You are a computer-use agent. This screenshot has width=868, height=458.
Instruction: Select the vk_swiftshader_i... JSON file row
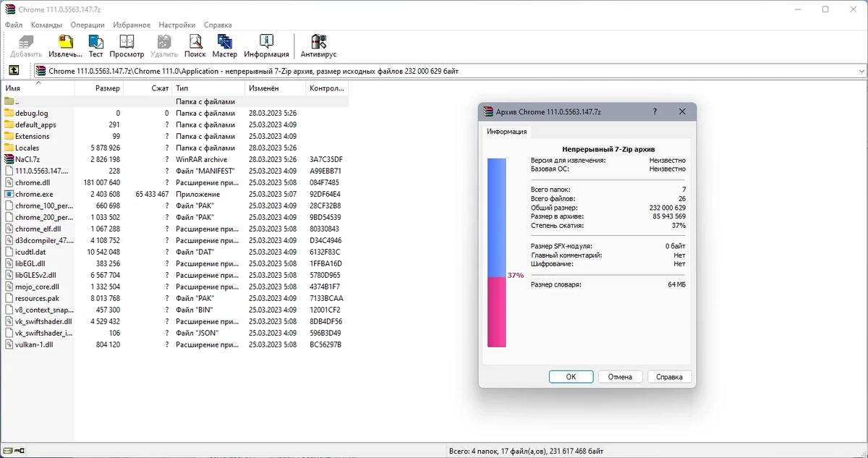(x=174, y=333)
